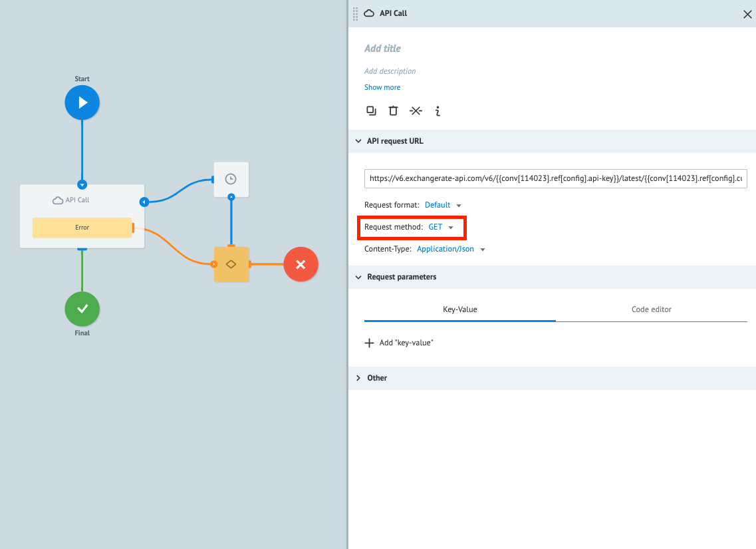Edit the exchangerate API request URL field
Screen dimensions: 756x549
click(x=556, y=178)
